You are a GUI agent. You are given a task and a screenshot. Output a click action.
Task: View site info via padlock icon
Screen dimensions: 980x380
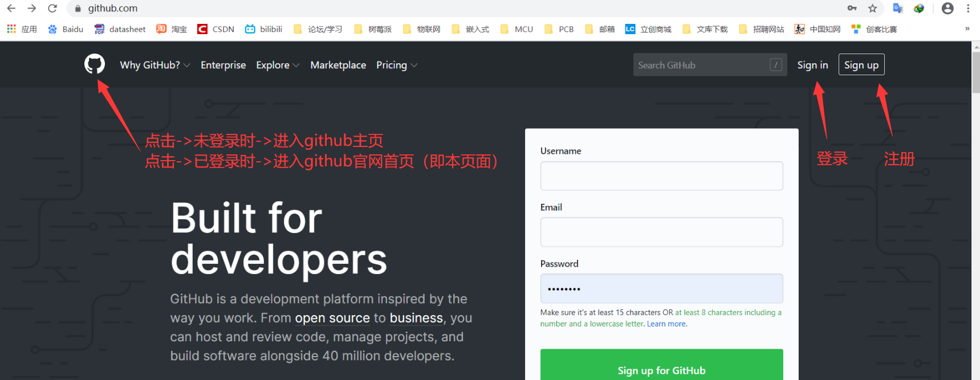(x=78, y=9)
